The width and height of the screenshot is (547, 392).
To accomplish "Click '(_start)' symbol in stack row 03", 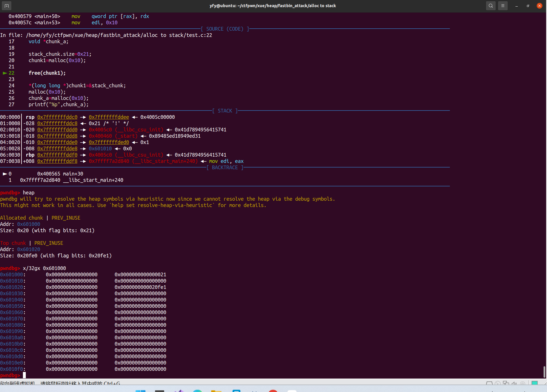I will tap(126, 136).
